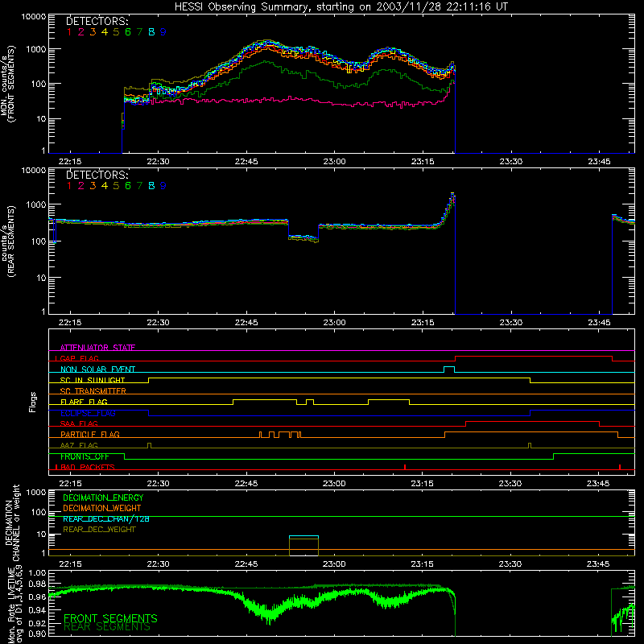644x644 pixels.
Task: Click the 1.00 y-axis value on livetime plot
Action: click(x=37, y=572)
